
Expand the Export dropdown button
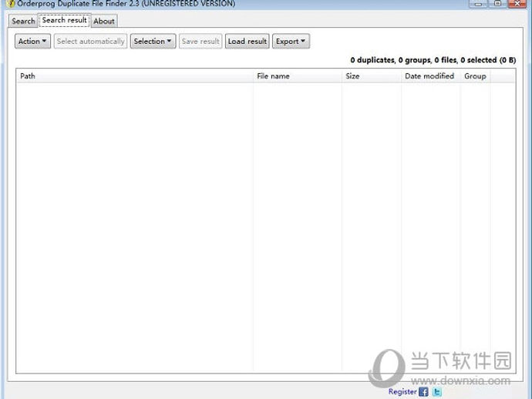[x=291, y=42]
